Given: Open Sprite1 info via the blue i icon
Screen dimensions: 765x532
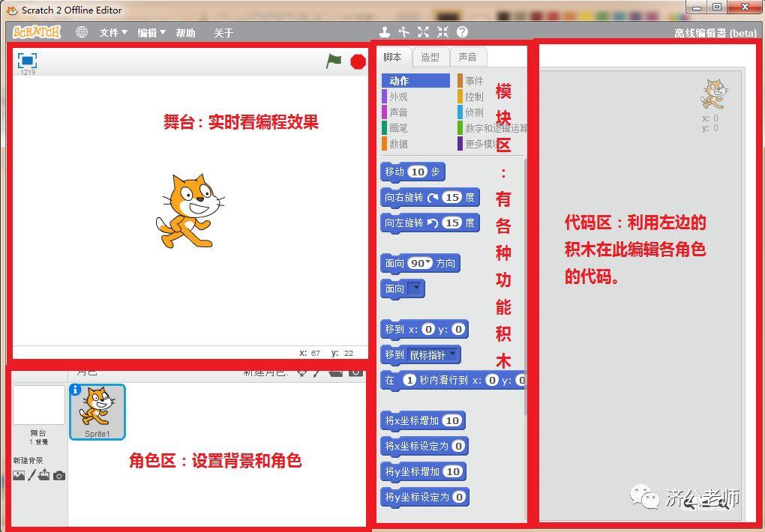Looking at the screenshot, I should [x=75, y=390].
